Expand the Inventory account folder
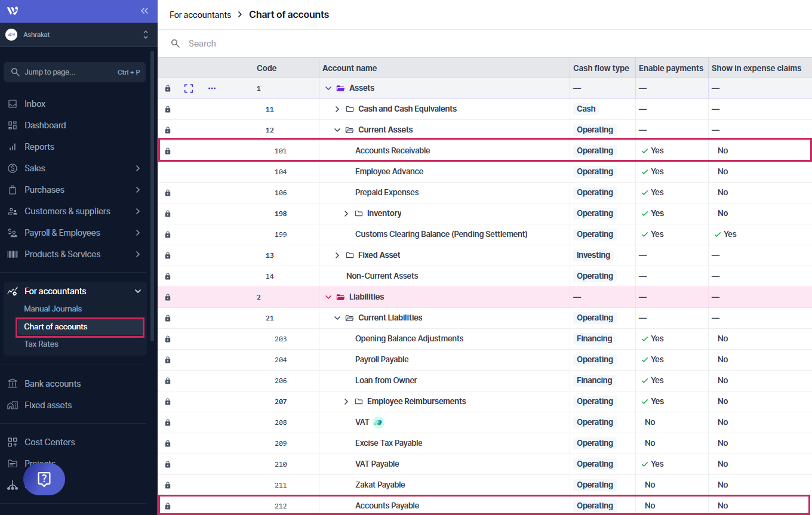The image size is (812, 515). pos(346,214)
